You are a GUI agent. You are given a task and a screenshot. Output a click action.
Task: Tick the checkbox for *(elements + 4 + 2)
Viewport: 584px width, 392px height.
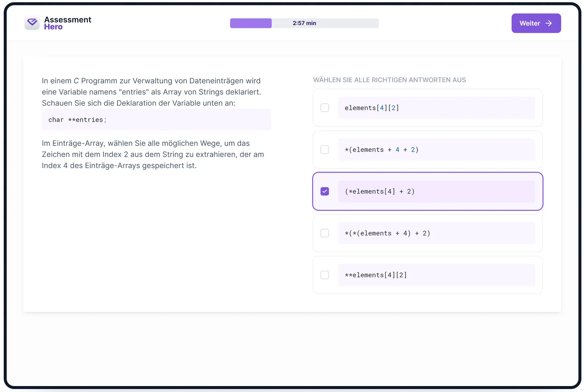tap(325, 150)
